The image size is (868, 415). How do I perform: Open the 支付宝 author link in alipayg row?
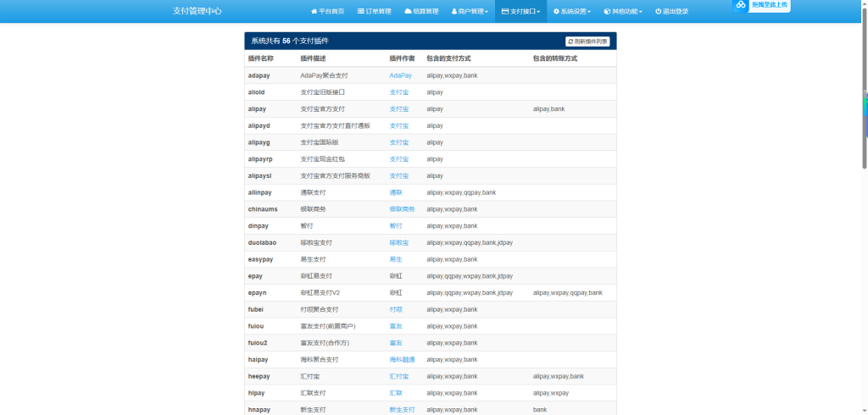[x=399, y=142]
